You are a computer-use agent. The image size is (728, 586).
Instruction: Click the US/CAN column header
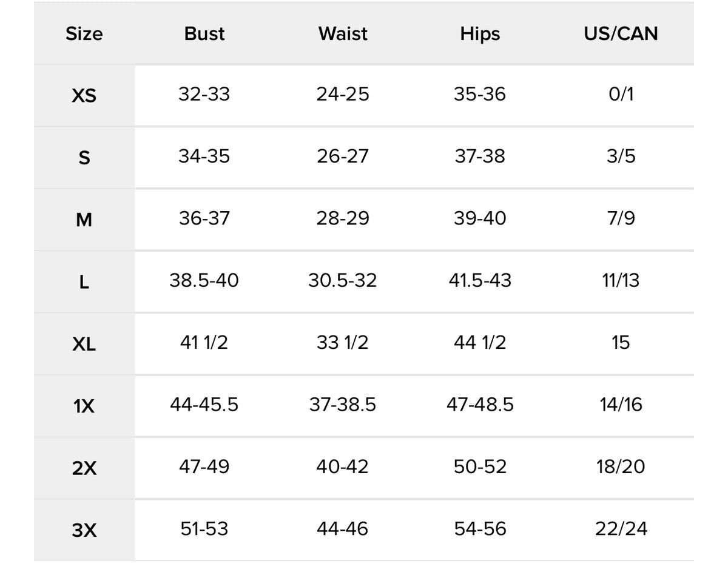click(x=621, y=34)
